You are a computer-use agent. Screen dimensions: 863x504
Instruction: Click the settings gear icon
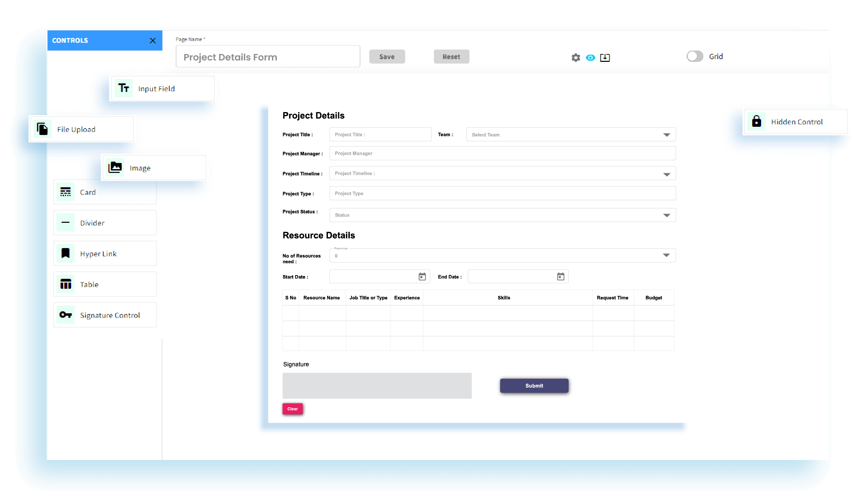576,57
